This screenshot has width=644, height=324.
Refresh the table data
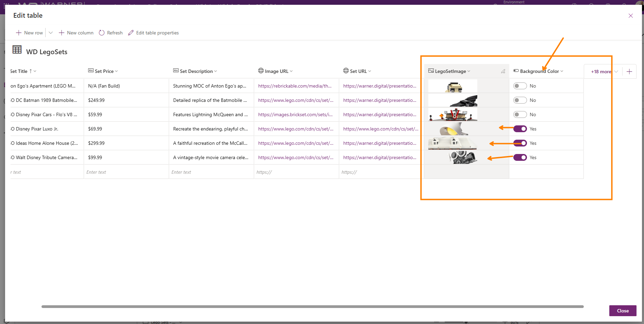tap(111, 33)
